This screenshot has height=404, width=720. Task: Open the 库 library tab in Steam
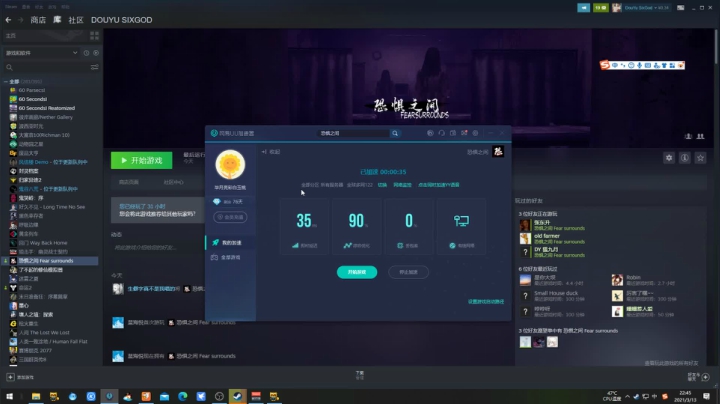[x=57, y=20]
